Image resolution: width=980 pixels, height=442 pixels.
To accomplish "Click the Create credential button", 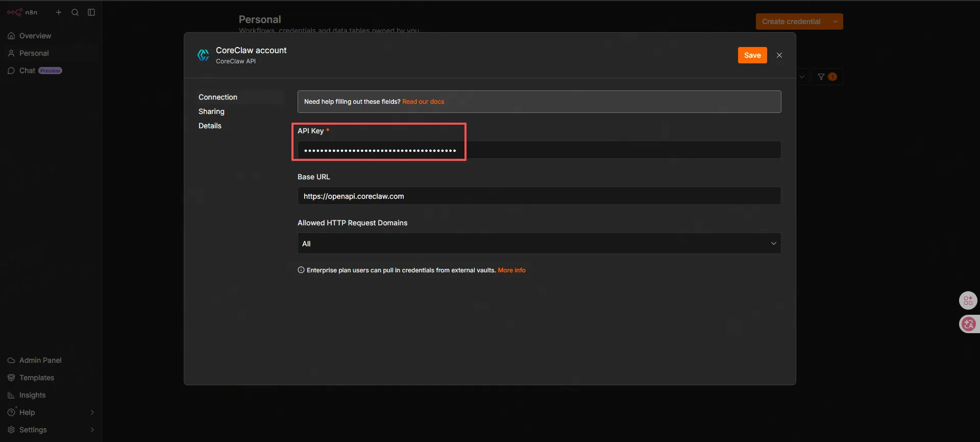I will pyautogui.click(x=791, y=21).
